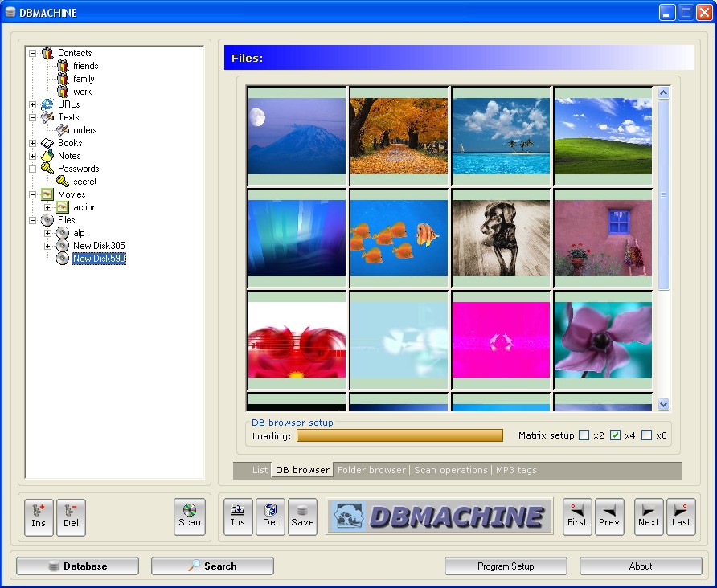Jump to the First record
This screenshot has height=588, width=717.
click(577, 517)
